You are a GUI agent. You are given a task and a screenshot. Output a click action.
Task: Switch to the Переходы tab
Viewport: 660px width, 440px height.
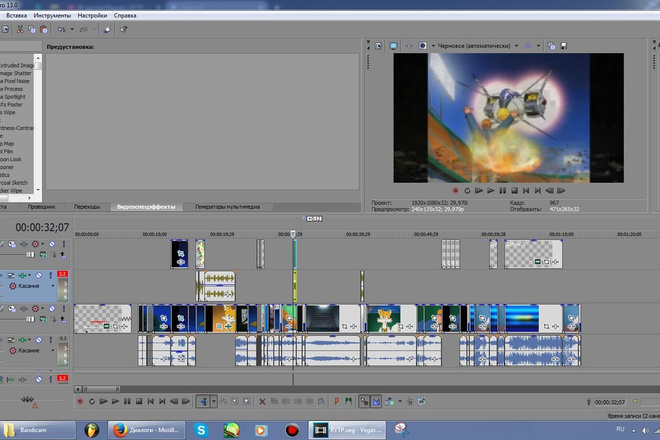pyautogui.click(x=87, y=207)
